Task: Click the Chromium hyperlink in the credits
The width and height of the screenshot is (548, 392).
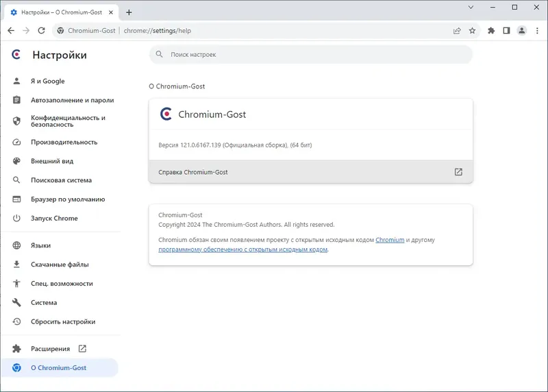Action: point(390,241)
